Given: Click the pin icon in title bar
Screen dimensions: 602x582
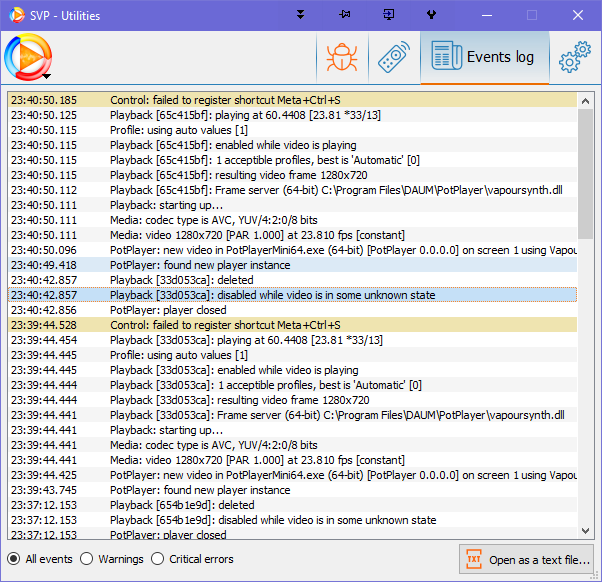Looking at the screenshot, I should (x=344, y=15).
